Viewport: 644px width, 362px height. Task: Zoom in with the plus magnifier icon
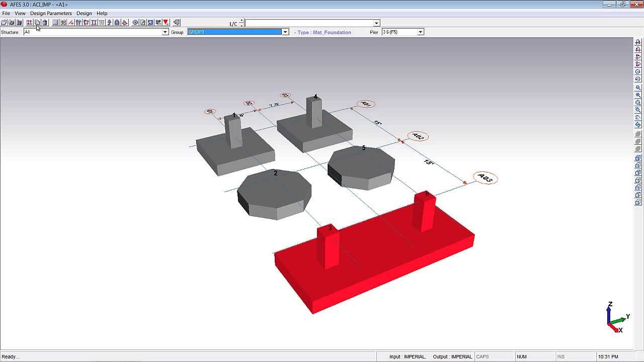click(x=638, y=95)
